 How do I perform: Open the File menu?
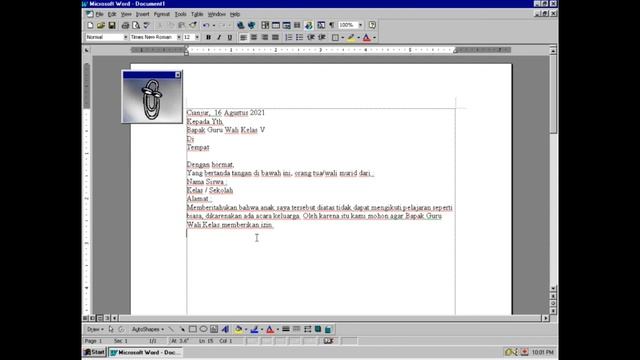click(x=99, y=14)
